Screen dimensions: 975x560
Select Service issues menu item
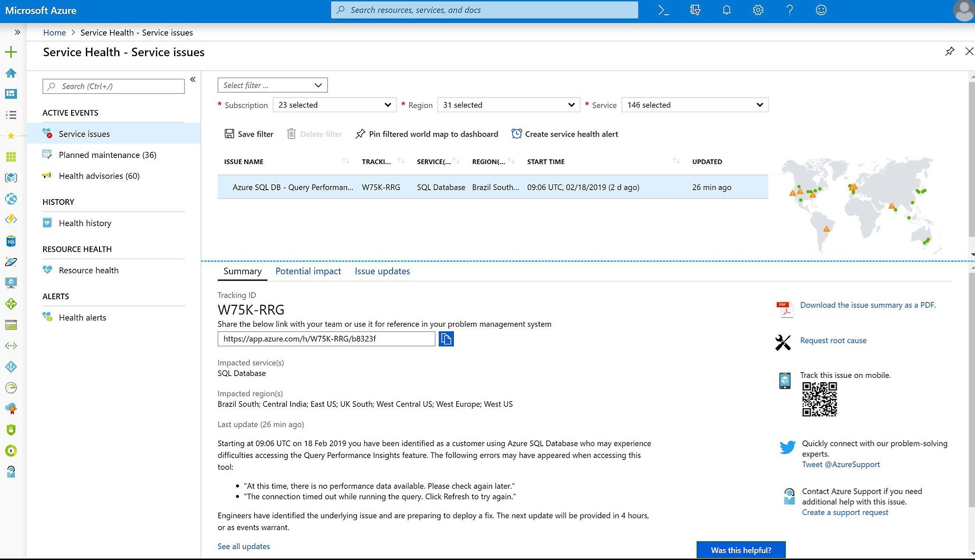[x=114, y=134]
